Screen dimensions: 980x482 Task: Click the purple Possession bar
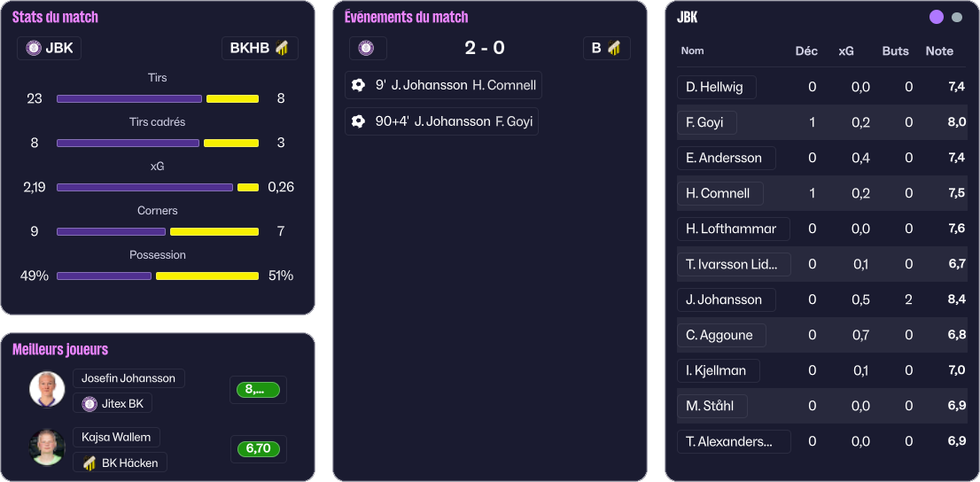104,276
